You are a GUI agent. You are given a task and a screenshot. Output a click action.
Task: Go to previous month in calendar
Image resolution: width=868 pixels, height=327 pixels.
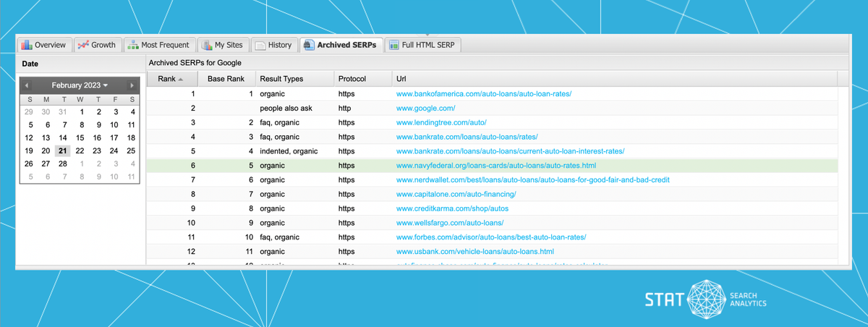pos(27,85)
